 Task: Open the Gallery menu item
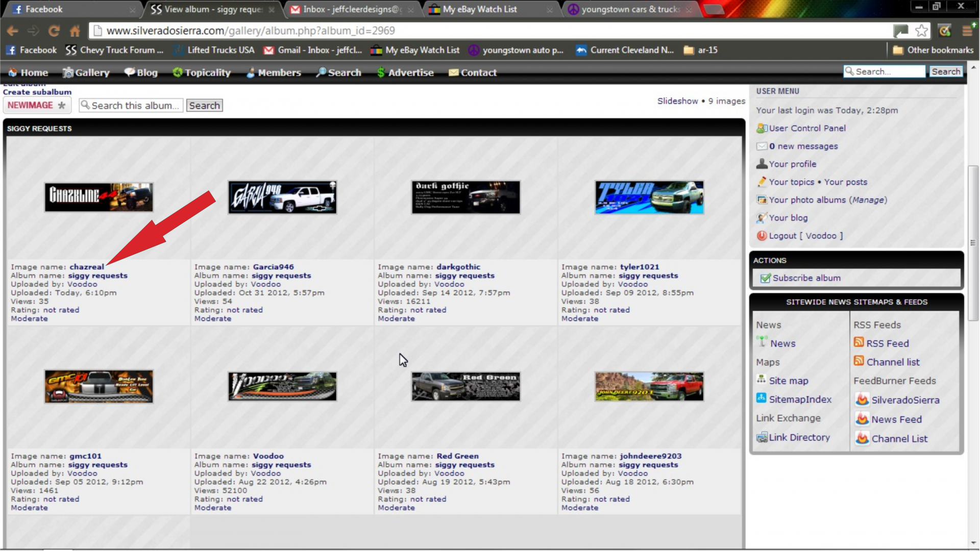(x=86, y=72)
